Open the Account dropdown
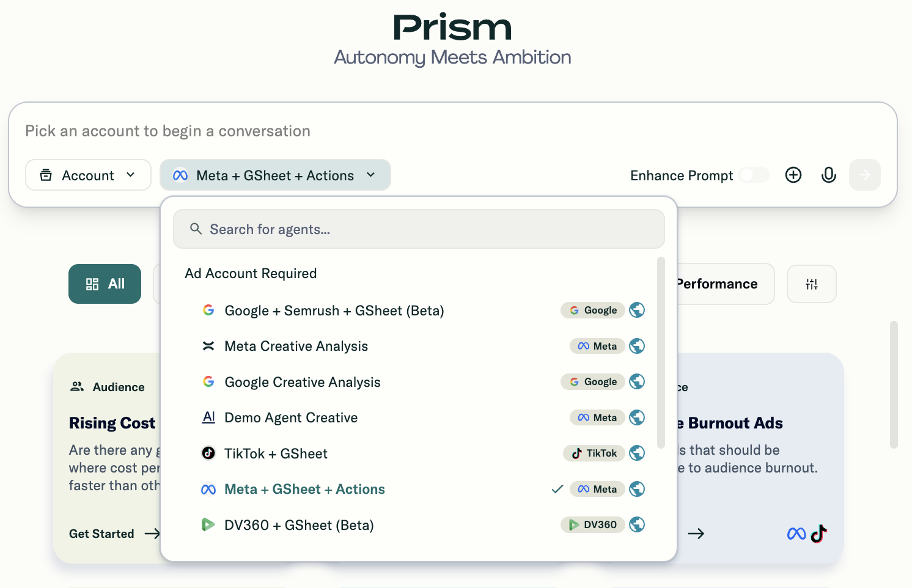The height and width of the screenshot is (588, 912). pos(88,175)
